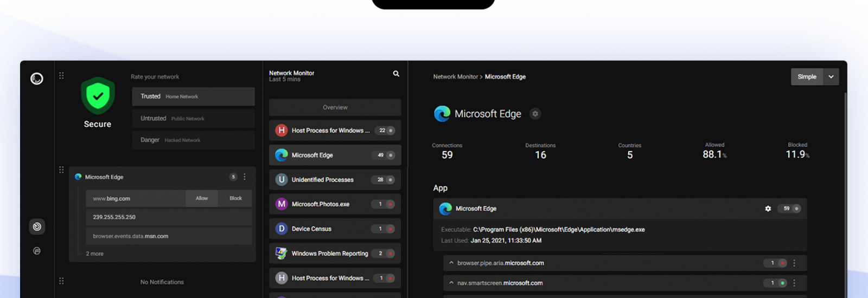The width and height of the screenshot is (868, 298).
Task: Select Windows Problem Reporting entry
Action: tap(335, 254)
